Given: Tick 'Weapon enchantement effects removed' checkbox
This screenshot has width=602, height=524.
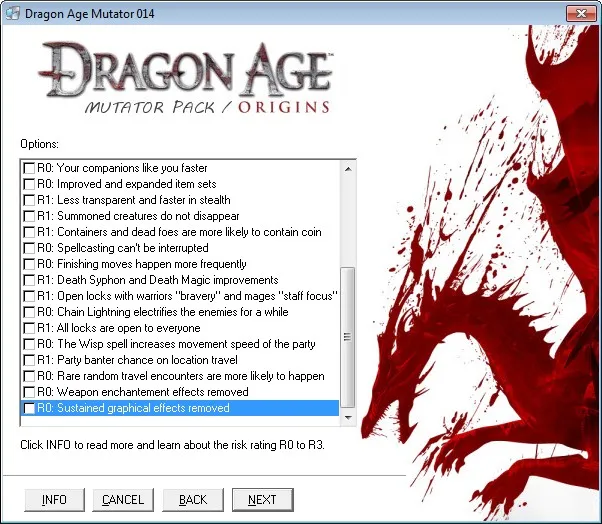Looking at the screenshot, I should click(29, 392).
